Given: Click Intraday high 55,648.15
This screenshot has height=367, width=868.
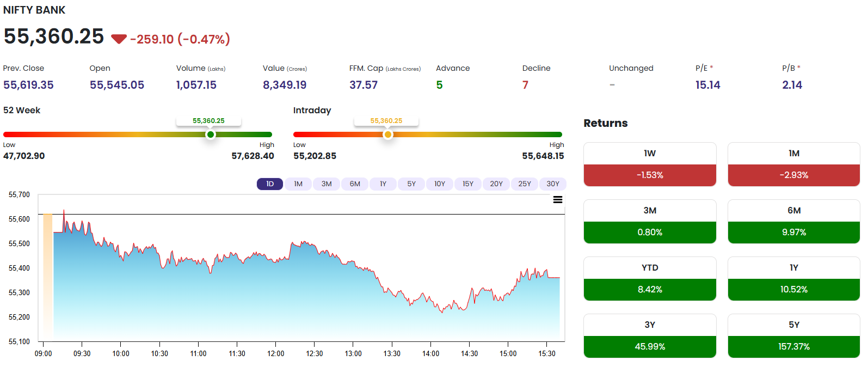Looking at the screenshot, I should (543, 156).
